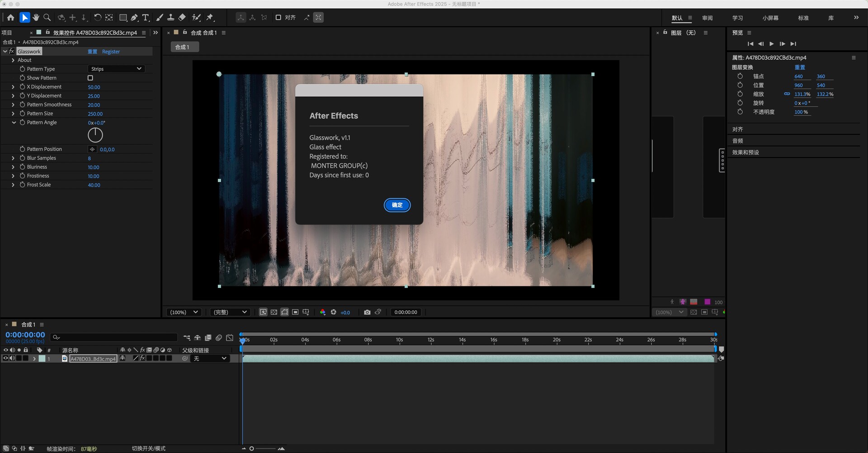This screenshot has height=453, width=868.
Task: Toggle transparency grid in composition viewer
Action: tap(274, 312)
